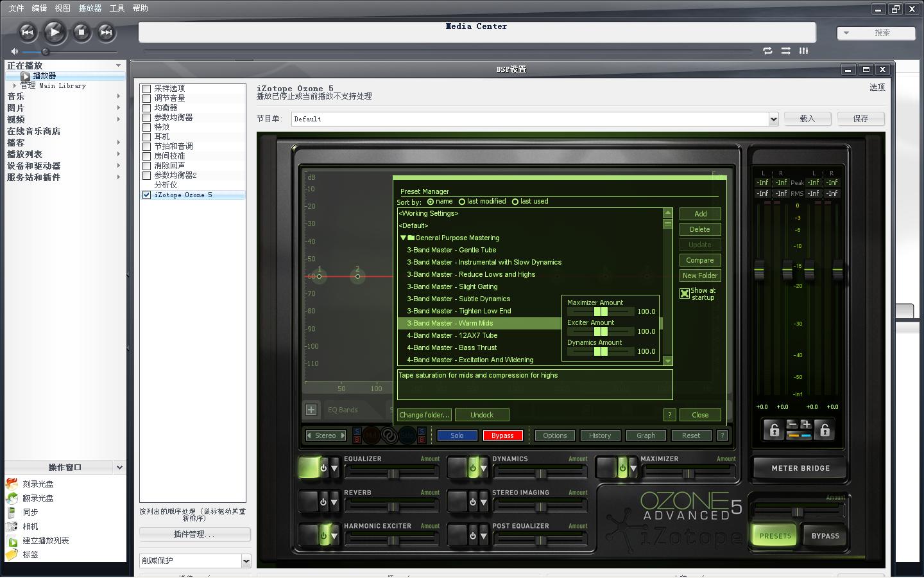Click the 插件管理 button
The image size is (924, 578).
click(x=194, y=534)
